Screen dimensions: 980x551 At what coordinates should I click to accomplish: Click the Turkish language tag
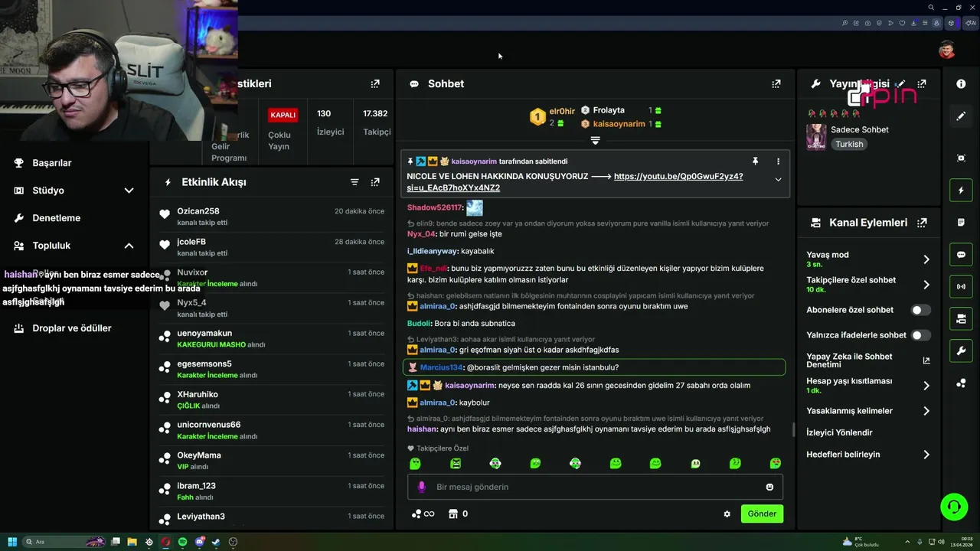point(849,144)
